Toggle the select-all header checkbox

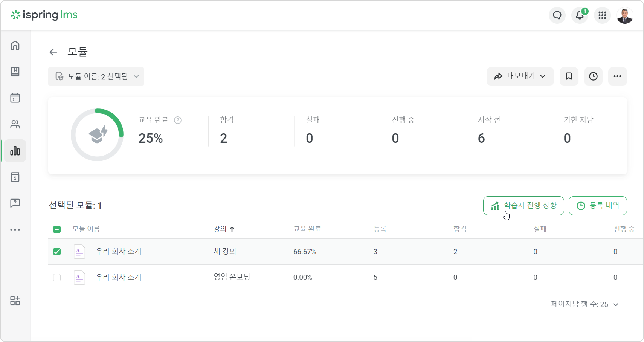click(57, 229)
